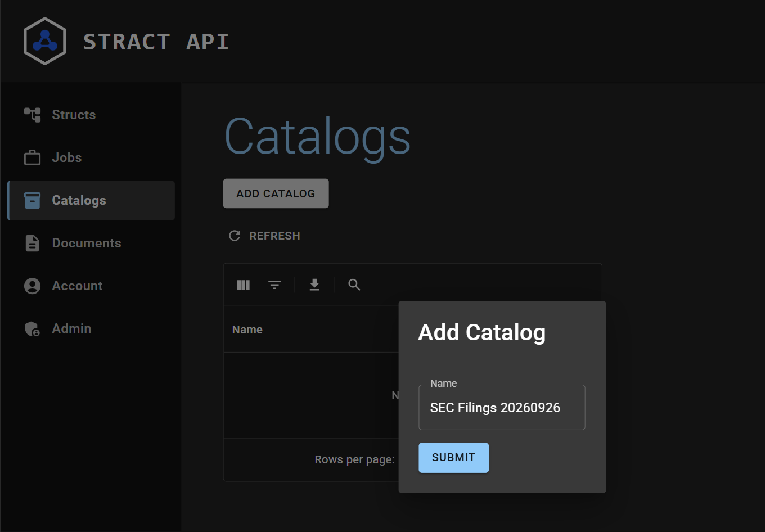Open the table search magnifier icon
Image resolution: width=765 pixels, height=532 pixels.
[x=354, y=285]
